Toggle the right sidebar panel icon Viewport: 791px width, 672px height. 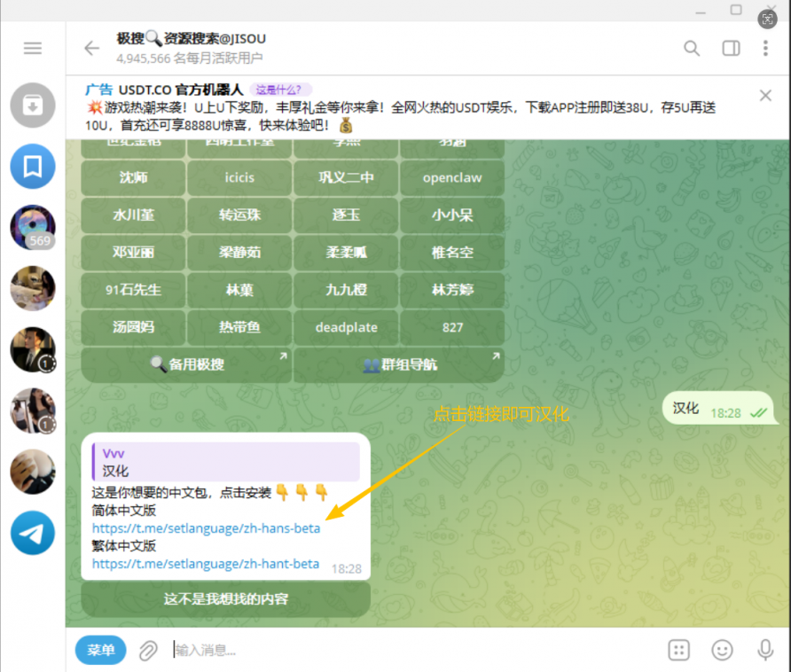[x=731, y=48]
